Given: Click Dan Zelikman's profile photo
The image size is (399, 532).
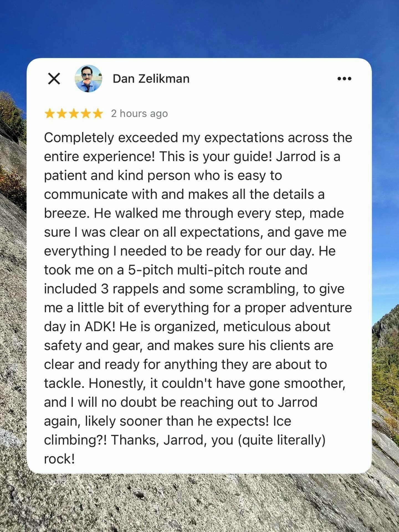Looking at the screenshot, I should 88,79.
